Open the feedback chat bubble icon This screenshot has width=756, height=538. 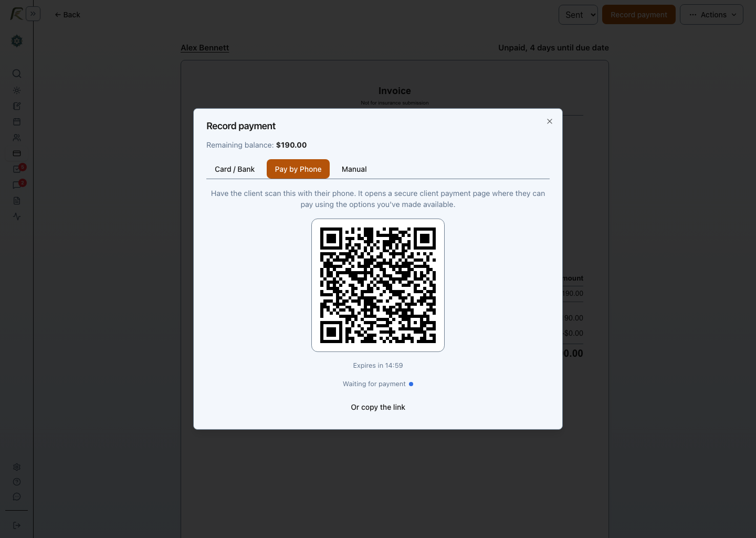(x=17, y=496)
